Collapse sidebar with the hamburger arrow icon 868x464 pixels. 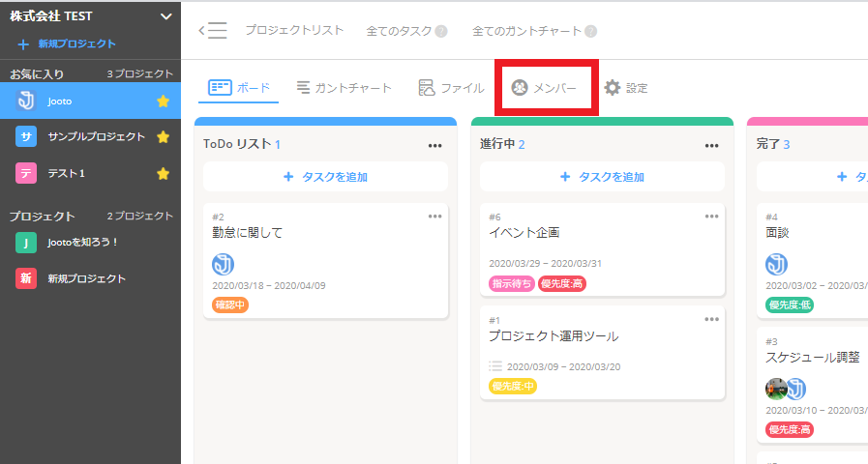(x=213, y=30)
